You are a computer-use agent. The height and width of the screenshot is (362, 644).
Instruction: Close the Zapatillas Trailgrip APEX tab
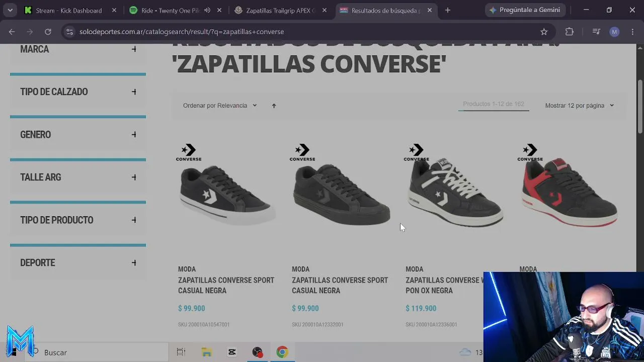tap(325, 10)
